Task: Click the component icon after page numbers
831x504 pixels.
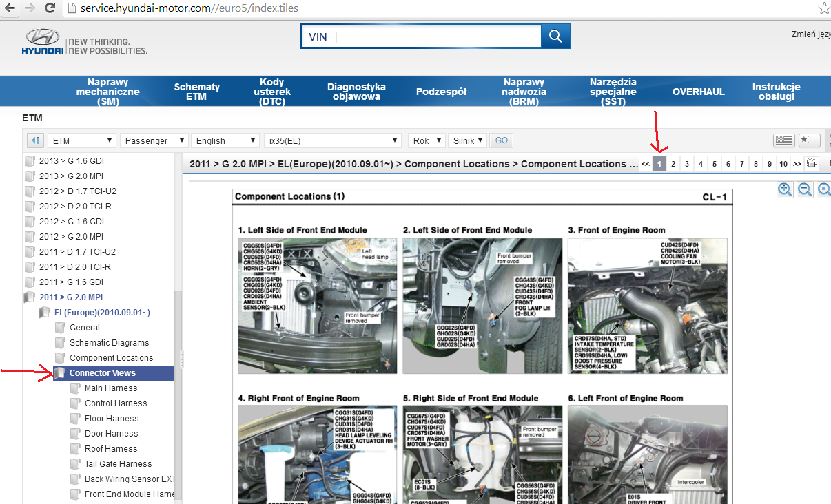Action: point(811,164)
